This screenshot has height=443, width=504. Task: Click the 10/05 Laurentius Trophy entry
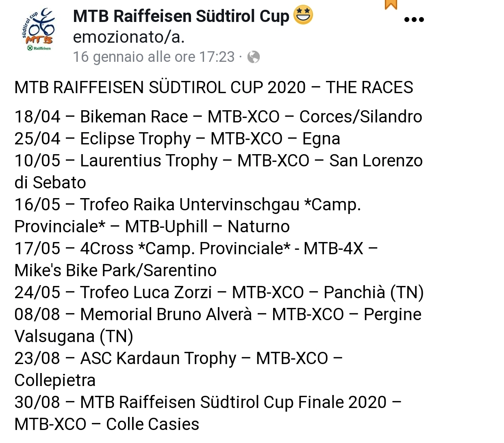[218, 172]
